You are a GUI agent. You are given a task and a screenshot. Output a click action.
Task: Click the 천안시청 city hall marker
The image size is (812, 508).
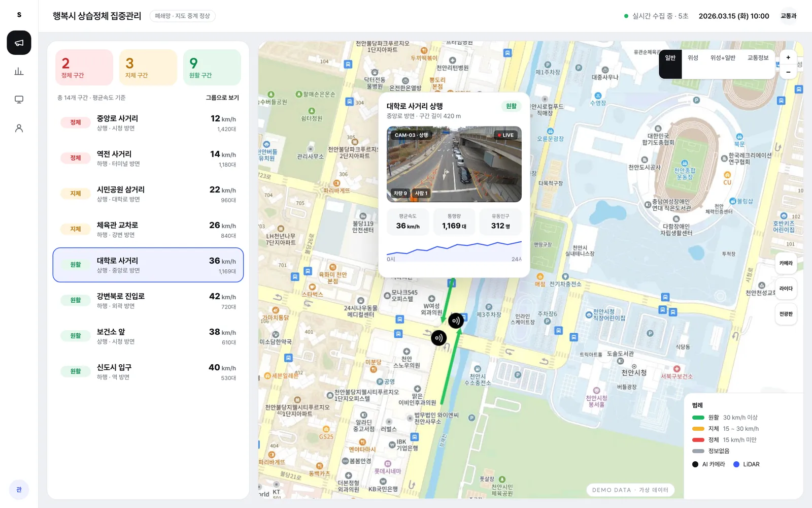point(634,366)
